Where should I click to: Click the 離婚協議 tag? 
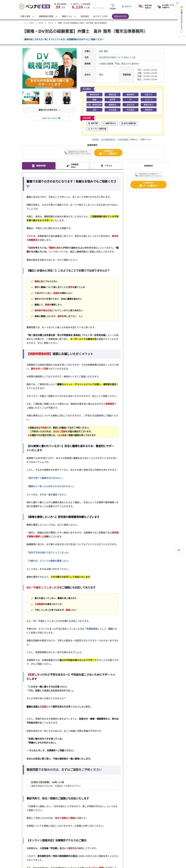click(112, 95)
